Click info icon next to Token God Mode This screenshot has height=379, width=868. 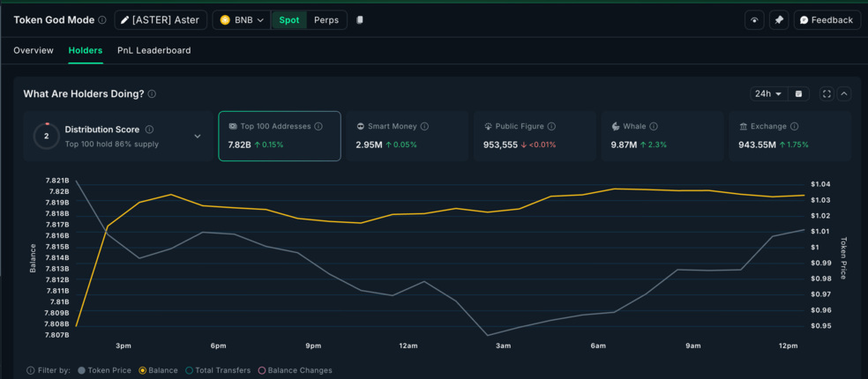tap(102, 20)
